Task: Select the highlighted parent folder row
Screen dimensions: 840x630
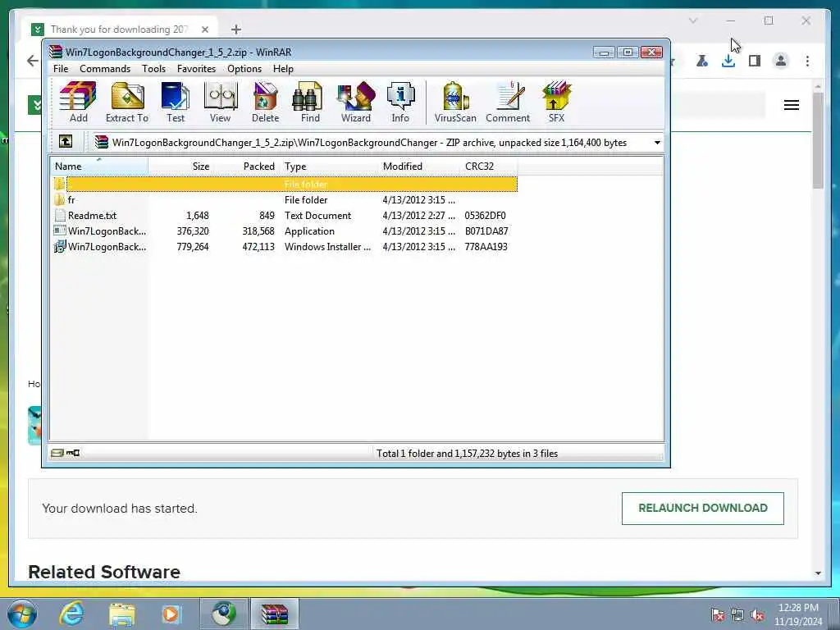Action: (x=285, y=185)
